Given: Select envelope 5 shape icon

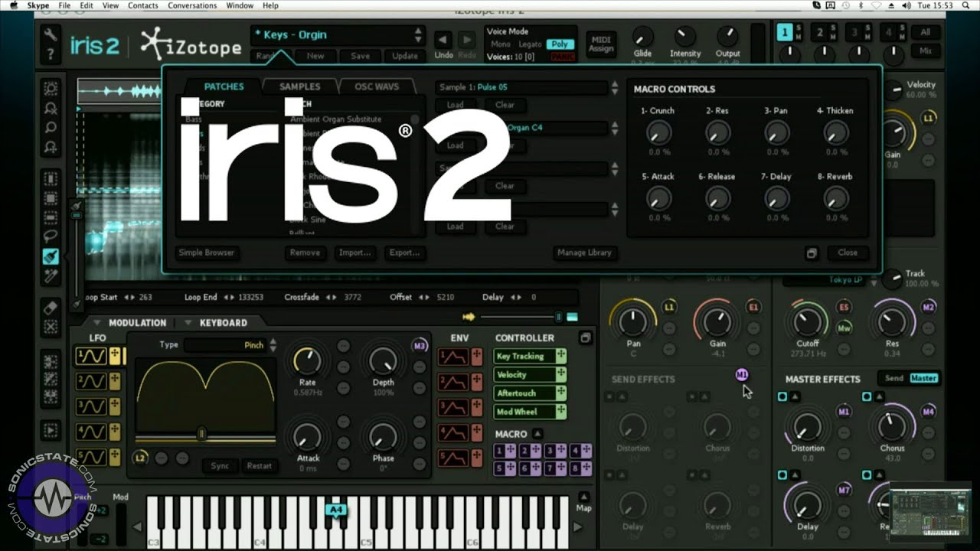Looking at the screenshot, I should click(x=452, y=458).
